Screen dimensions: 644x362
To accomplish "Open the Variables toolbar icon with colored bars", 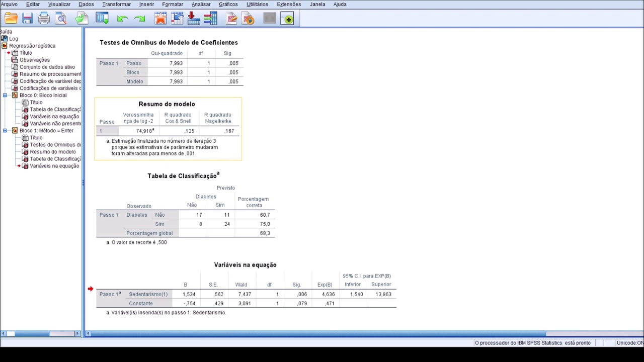I will point(210,19).
